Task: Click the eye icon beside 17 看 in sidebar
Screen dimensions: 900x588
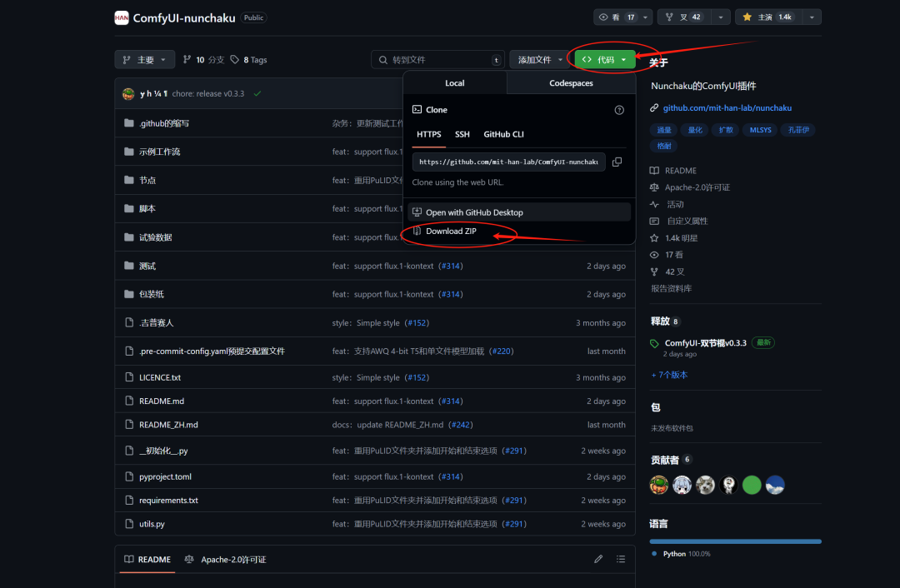Action: tap(654, 255)
